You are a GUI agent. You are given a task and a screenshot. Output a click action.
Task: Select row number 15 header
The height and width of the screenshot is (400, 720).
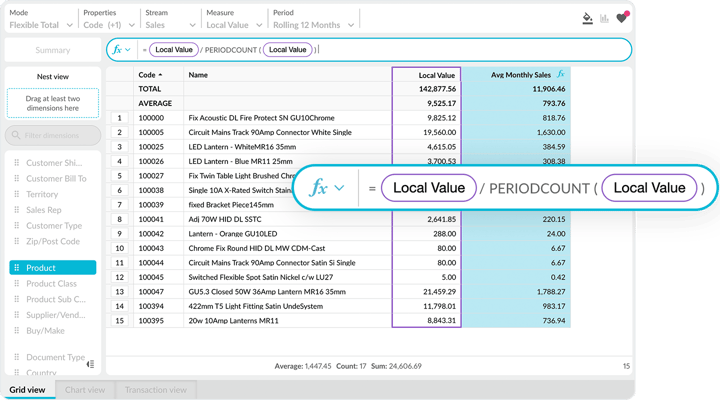[x=119, y=321]
